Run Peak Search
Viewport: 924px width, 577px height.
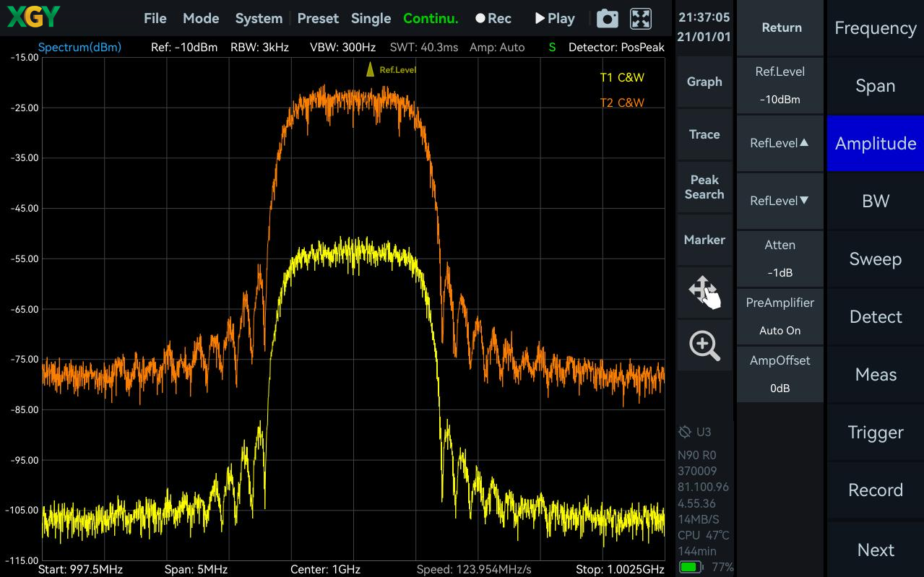point(704,187)
